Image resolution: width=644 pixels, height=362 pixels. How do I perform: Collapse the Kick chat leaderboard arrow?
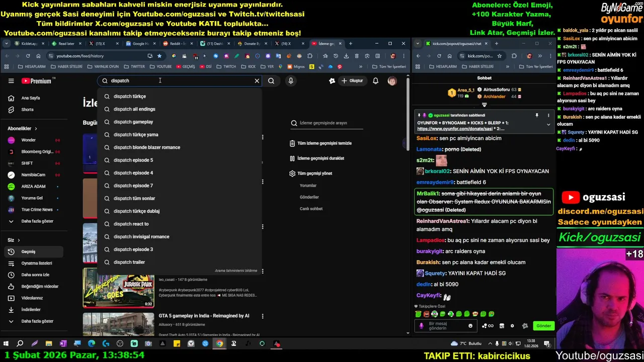484,105
